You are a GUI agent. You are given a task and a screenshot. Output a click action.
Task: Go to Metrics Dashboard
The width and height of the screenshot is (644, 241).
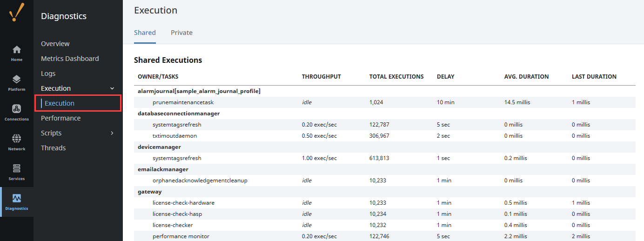pyautogui.click(x=70, y=59)
